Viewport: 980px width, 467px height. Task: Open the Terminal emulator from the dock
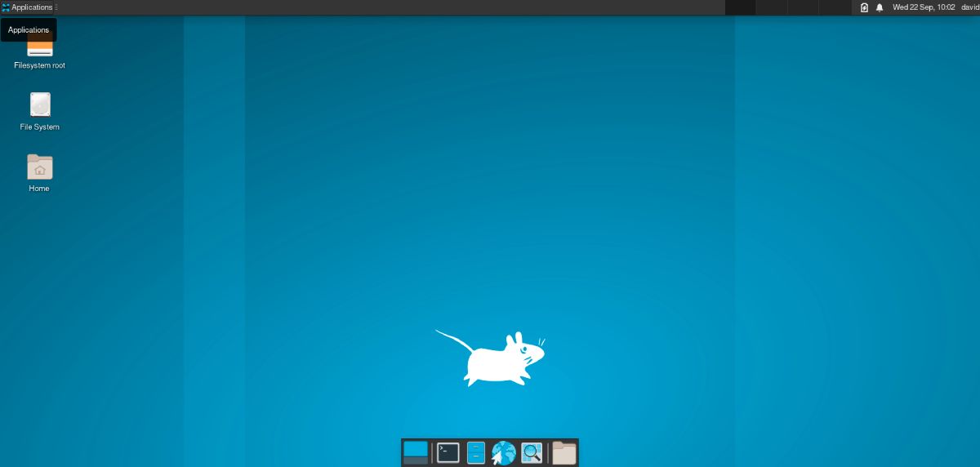point(448,452)
